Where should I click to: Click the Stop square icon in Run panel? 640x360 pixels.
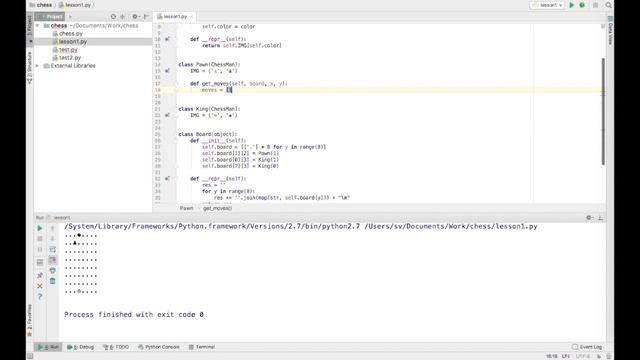pyautogui.click(x=40, y=239)
